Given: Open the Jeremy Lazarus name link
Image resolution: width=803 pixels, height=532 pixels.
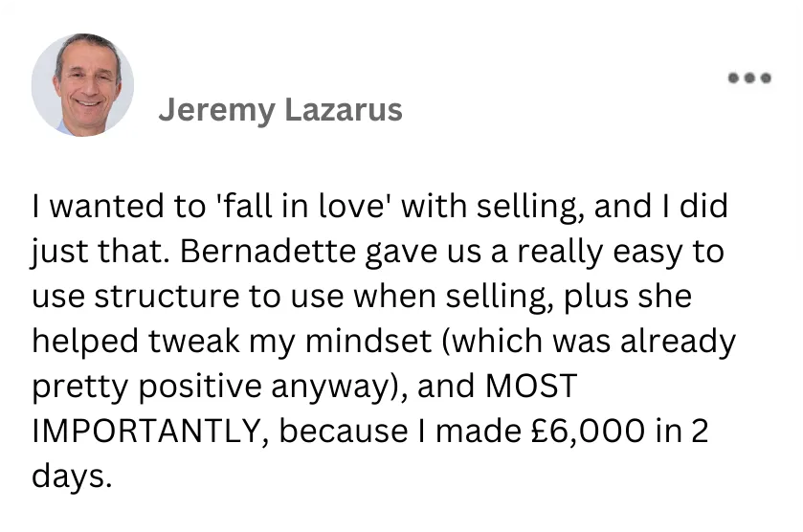Looking at the screenshot, I should [x=279, y=111].
